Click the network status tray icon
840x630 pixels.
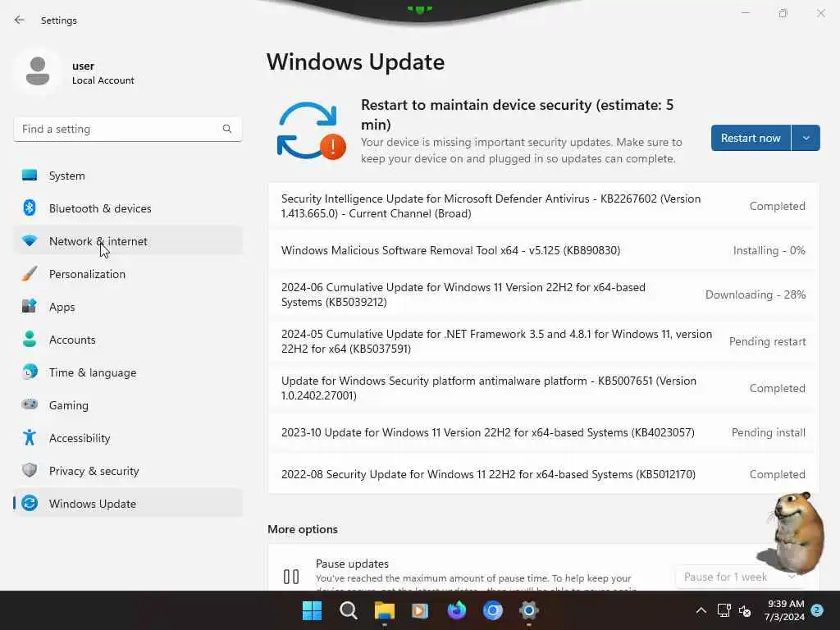724,610
